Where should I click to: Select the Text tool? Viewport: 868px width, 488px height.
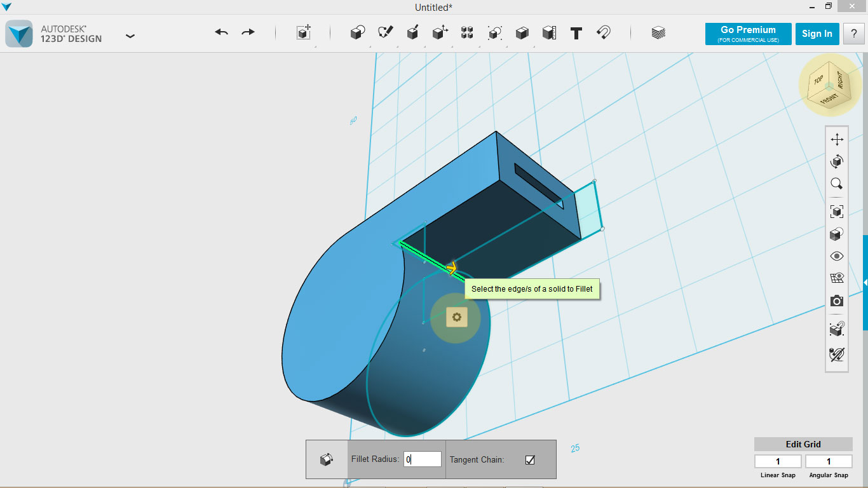click(576, 34)
